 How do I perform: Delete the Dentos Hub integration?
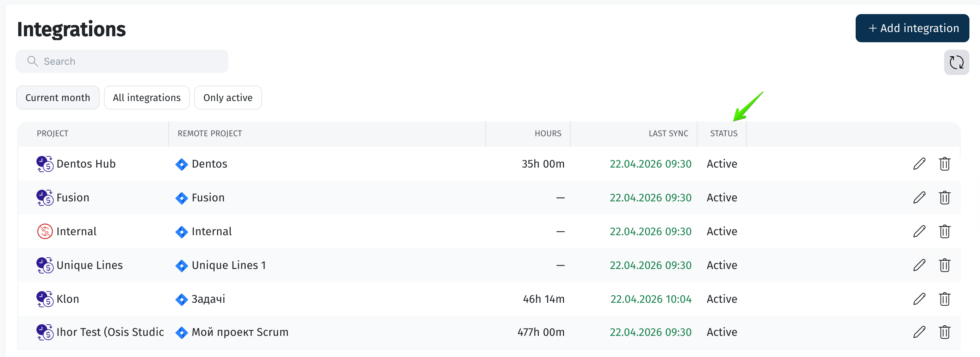944,164
